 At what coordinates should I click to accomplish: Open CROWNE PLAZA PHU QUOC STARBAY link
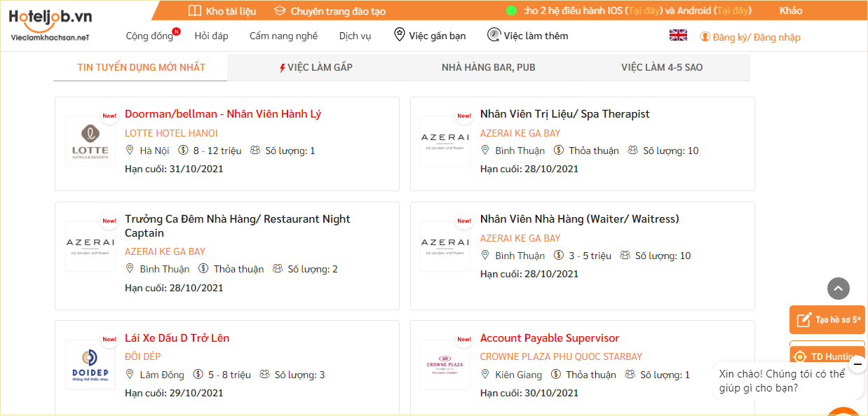(561, 356)
